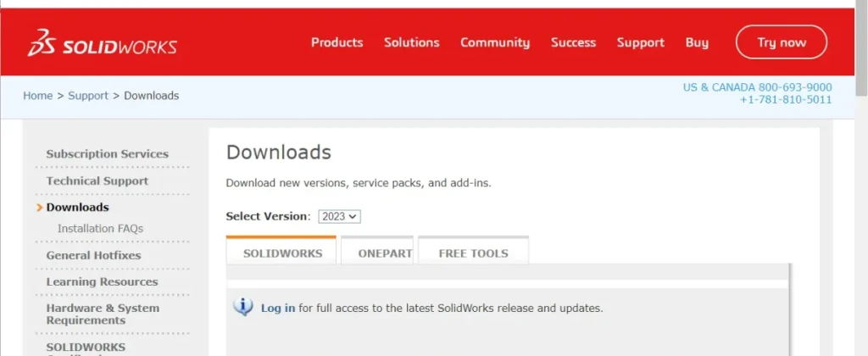This screenshot has height=356, width=868.
Task: Open Installation FAQs sidebar link
Action: (100, 228)
